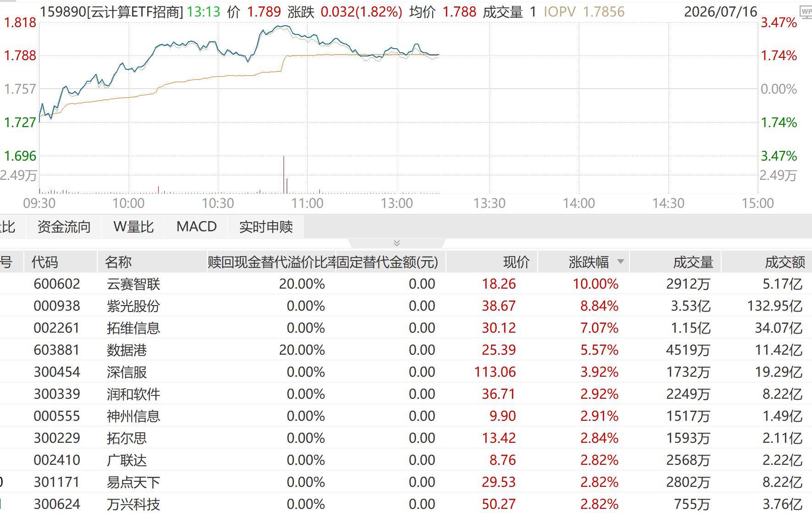812x513 pixels.
Task: Click the date 2026/07/16
Action: 721,11
